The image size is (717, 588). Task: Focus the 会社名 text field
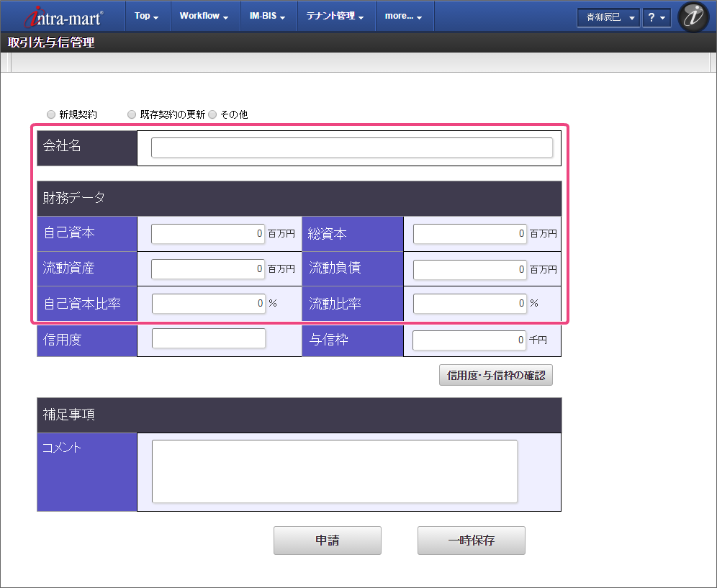tap(351, 148)
